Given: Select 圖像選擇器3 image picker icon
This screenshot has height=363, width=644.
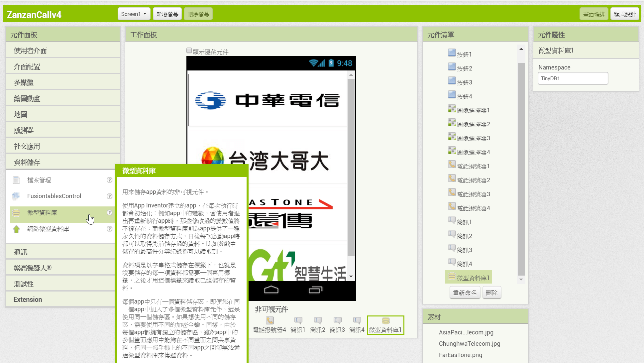Looking at the screenshot, I should (x=452, y=136).
